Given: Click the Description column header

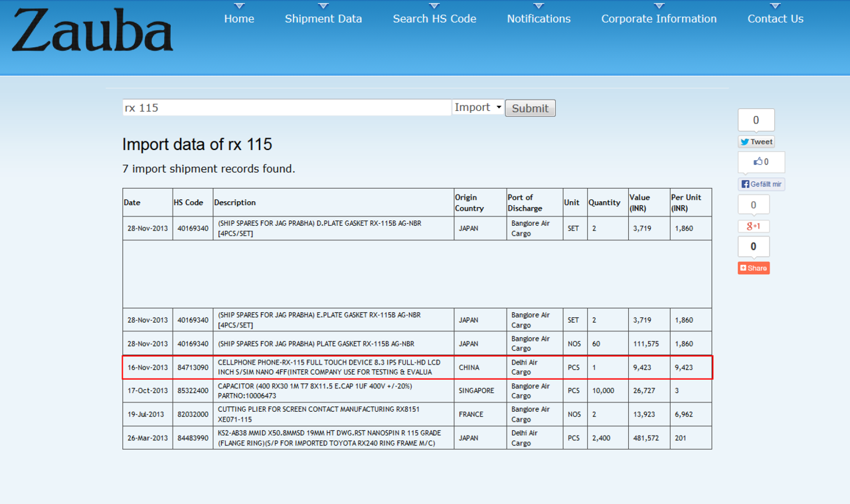Looking at the screenshot, I should pyautogui.click(x=333, y=203).
